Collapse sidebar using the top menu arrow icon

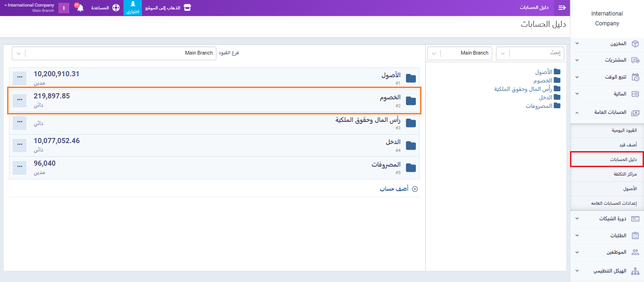[561, 8]
